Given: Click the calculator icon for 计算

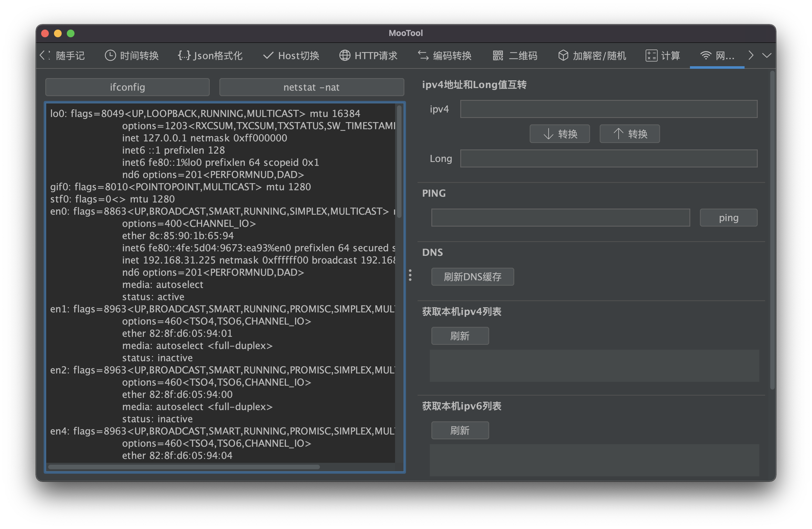Looking at the screenshot, I should [651, 55].
